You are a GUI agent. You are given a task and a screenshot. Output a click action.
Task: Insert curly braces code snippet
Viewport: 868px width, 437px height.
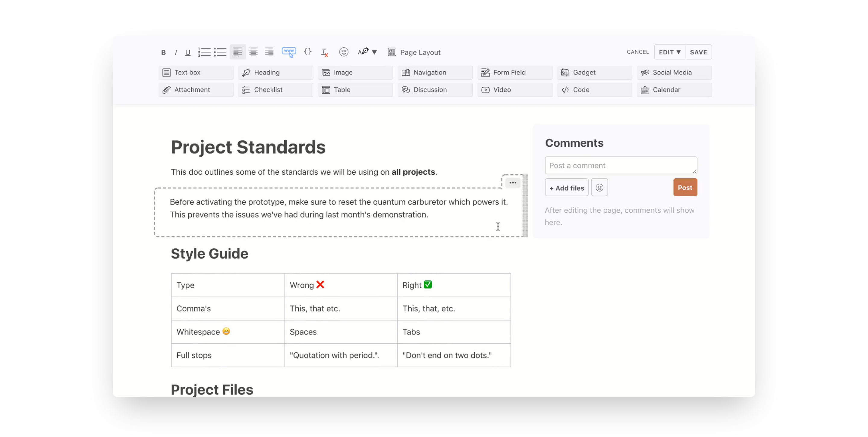point(308,52)
